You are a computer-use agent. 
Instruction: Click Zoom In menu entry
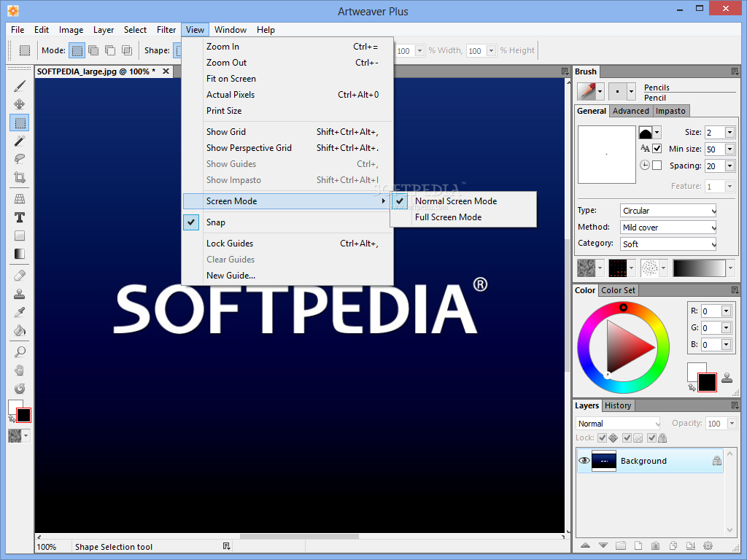tap(288, 47)
